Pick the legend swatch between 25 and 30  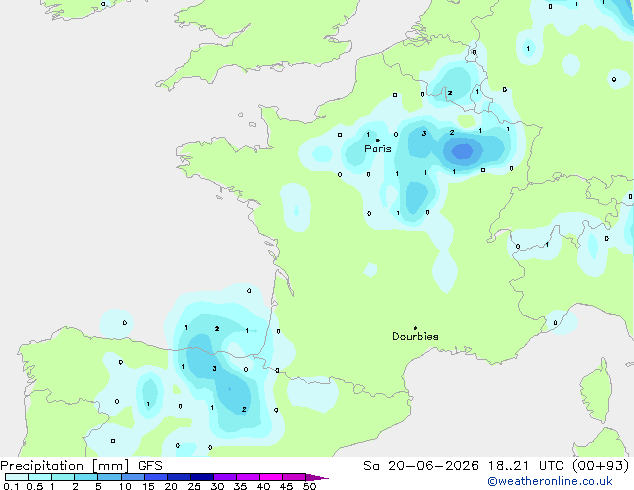tap(201, 477)
